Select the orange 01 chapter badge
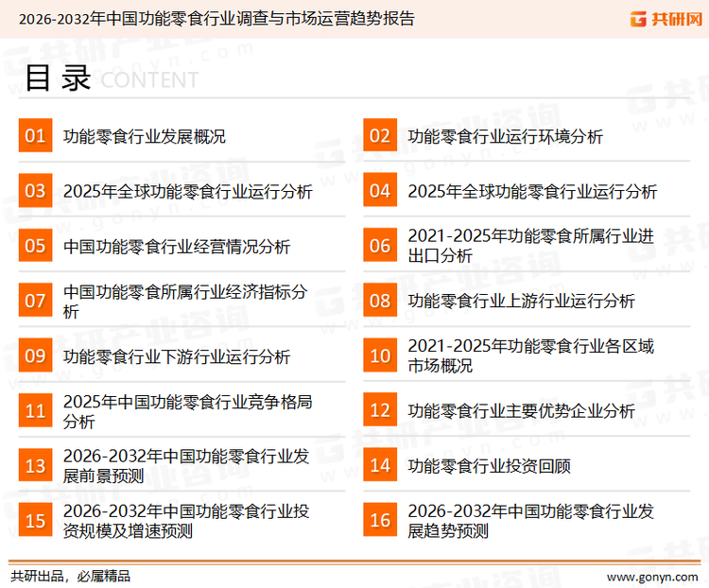This screenshot has width=709, height=588. 35,136
